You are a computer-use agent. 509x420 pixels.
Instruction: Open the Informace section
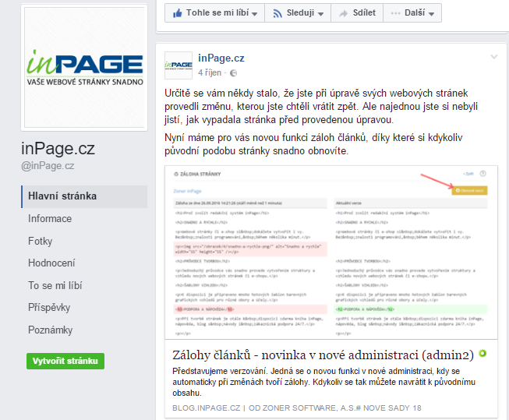pyautogui.click(x=50, y=218)
